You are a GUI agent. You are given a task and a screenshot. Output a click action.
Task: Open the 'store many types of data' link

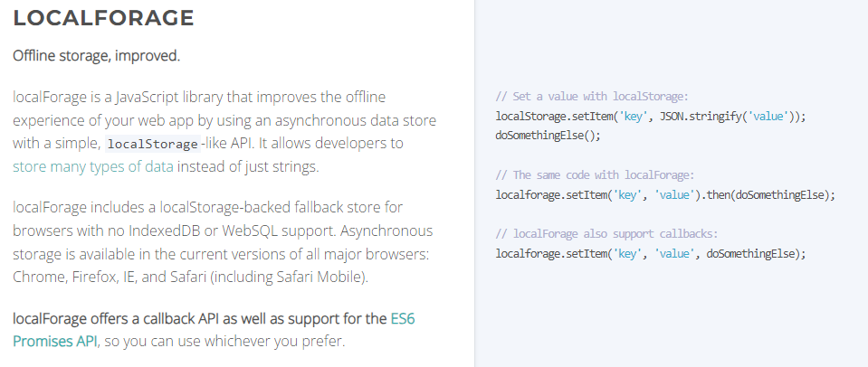click(93, 166)
